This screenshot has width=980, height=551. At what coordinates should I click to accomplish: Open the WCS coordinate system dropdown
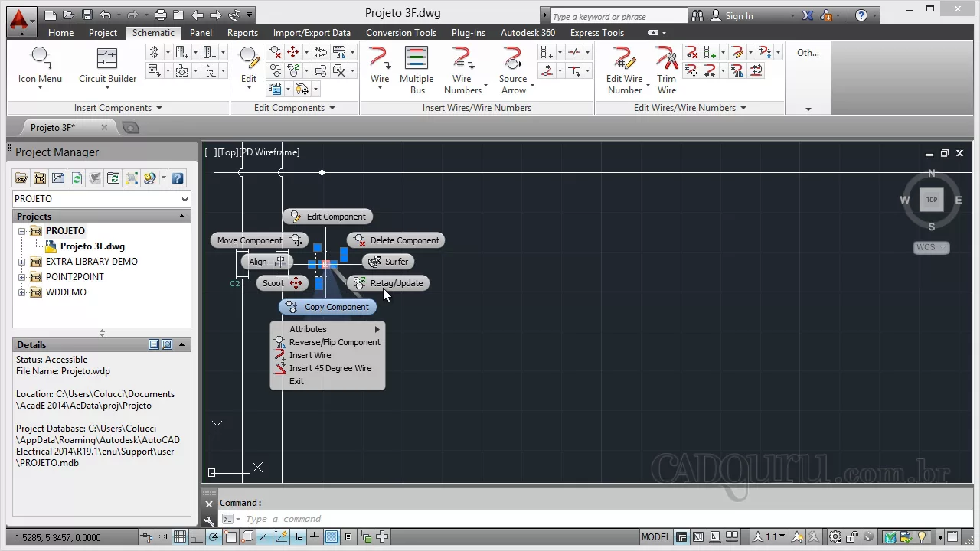932,247
